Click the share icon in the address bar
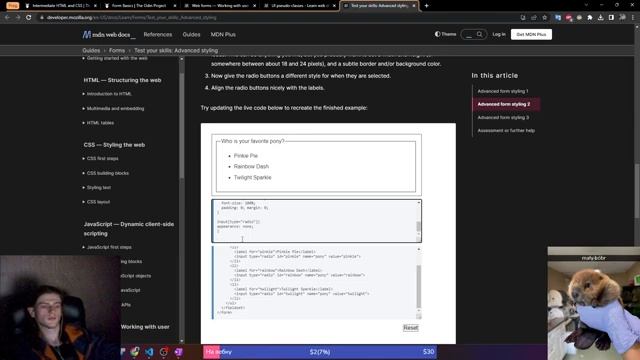 coord(534,18)
